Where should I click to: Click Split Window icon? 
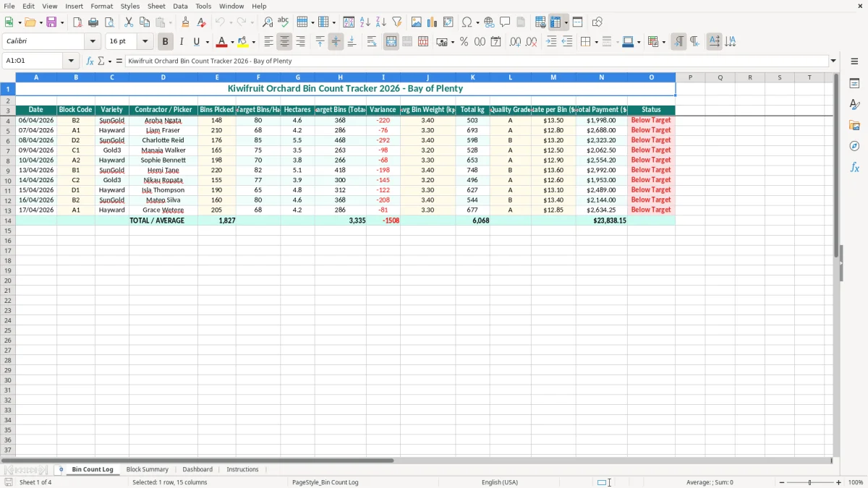click(x=578, y=22)
